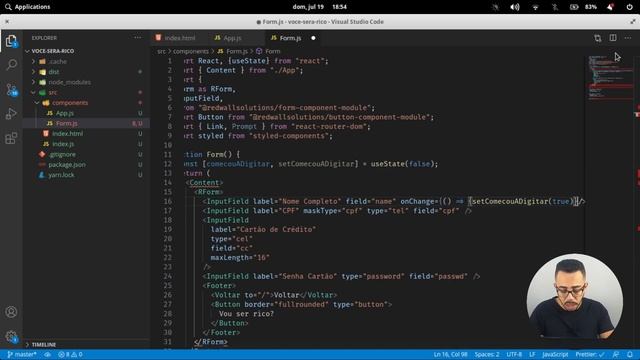Collapse the VOCE-SERA-RICO root folder

87,51
